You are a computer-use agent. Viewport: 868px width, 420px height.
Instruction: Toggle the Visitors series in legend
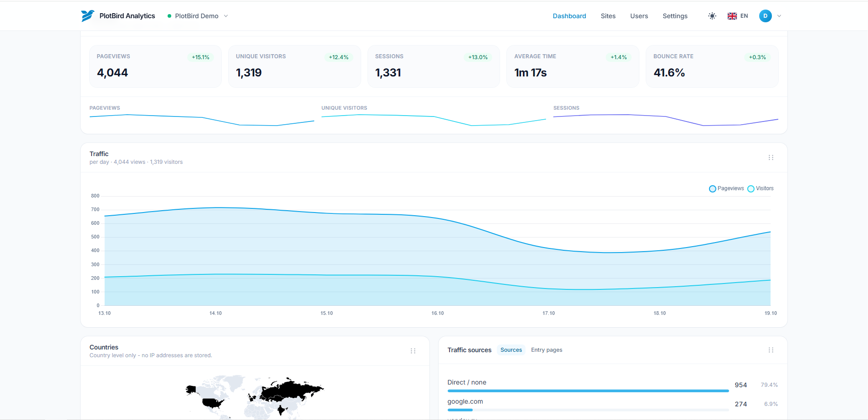coord(761,188)
